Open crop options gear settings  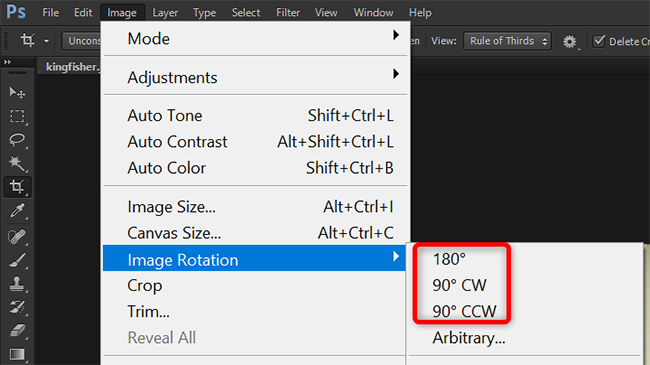570,41
